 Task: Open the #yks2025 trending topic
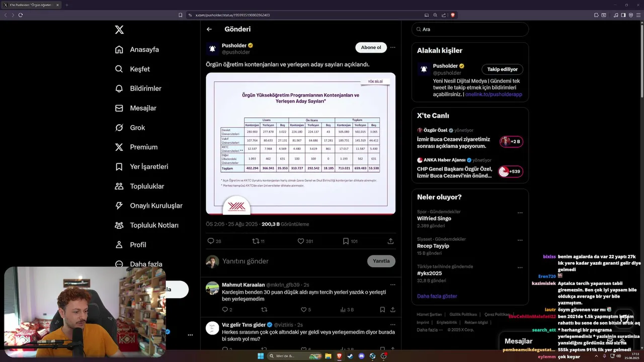(x=429, y=274)
